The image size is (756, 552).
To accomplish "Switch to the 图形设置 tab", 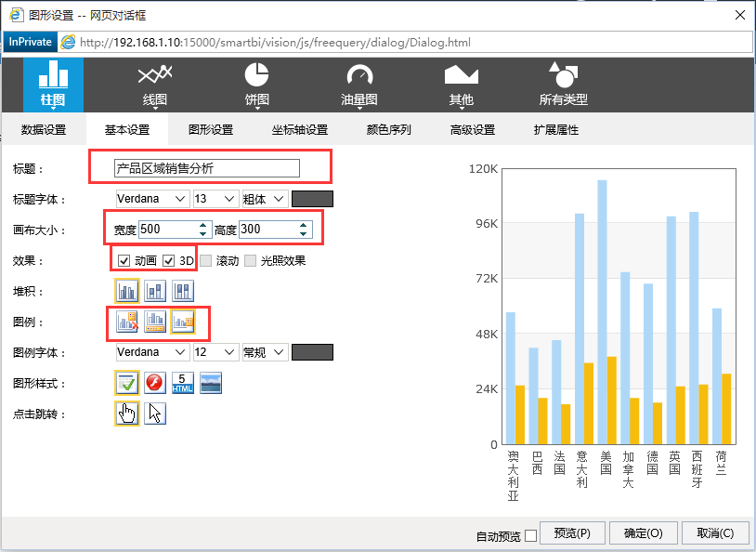I will (211, 129).
